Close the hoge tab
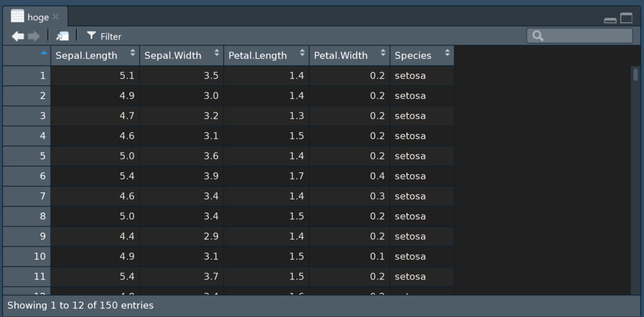Image resolution: width=644 pixels, height=317 pixels. pyautogui.click(x=56, y=17)
